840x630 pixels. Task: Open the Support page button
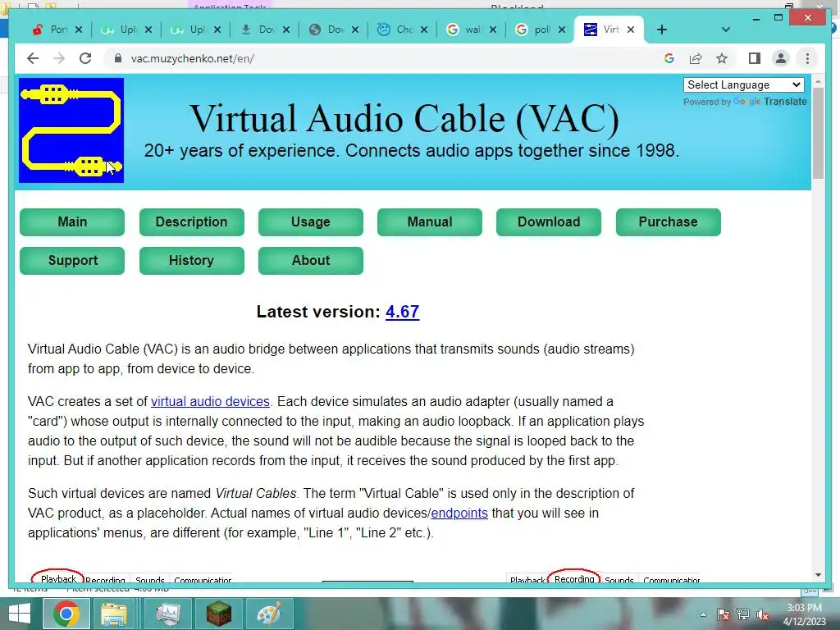tap(72, 260)
